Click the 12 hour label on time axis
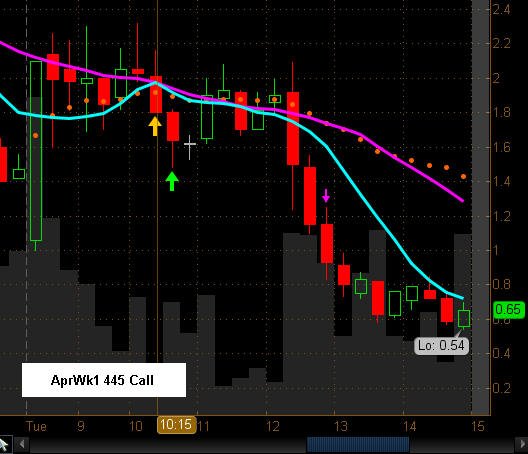The height and width of the screenshot is (454, 528). click(272, 426)
